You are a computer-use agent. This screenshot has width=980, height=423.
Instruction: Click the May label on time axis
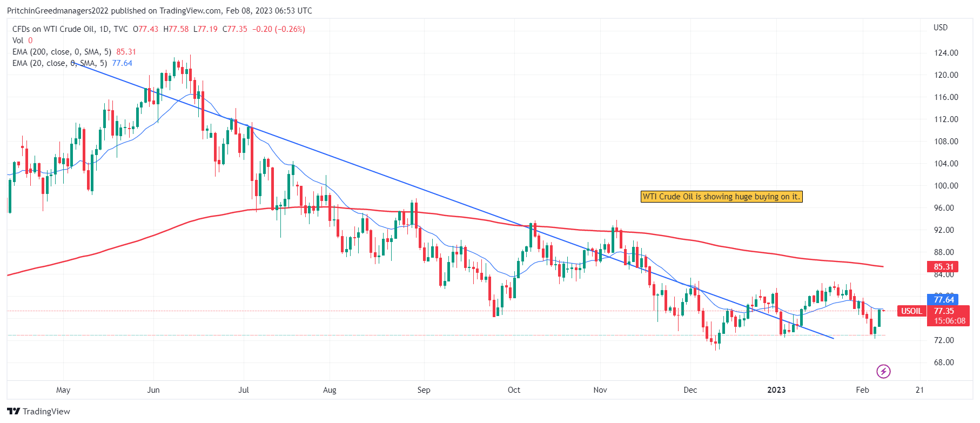63,390
